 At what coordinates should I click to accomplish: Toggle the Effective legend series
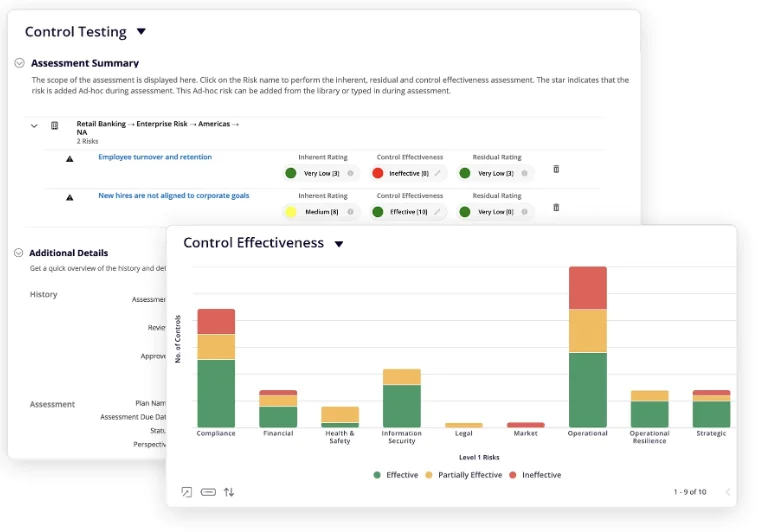396,475
